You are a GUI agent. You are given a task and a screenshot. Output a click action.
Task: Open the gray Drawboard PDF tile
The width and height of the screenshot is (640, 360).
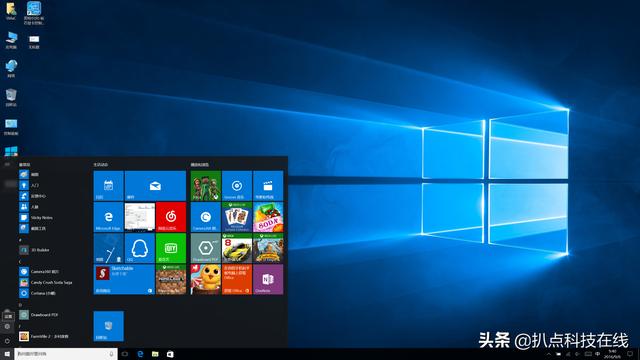click(206, 248)
